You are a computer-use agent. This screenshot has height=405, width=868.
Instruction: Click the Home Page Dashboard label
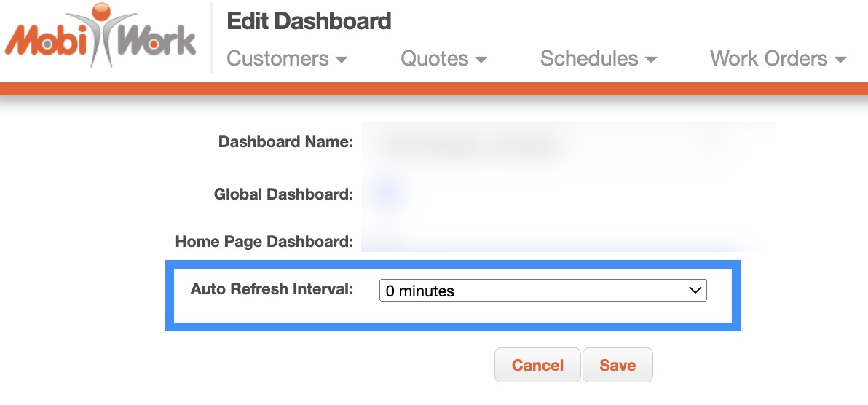tap(264, 242)
